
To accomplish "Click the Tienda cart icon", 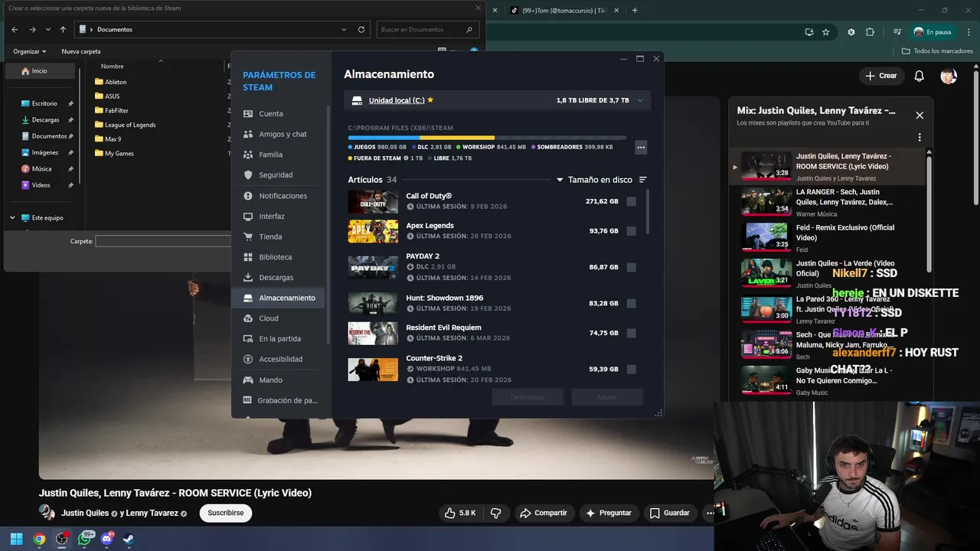I will [x=247, y=236].
